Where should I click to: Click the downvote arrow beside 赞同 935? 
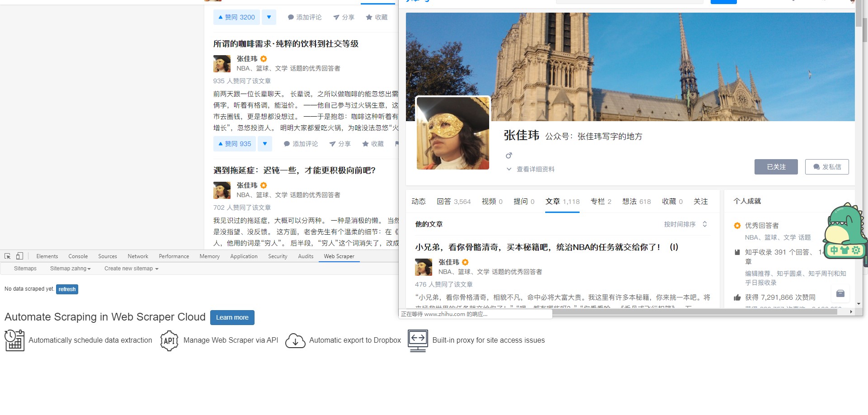pyautogui.click(x=265, y=144)
